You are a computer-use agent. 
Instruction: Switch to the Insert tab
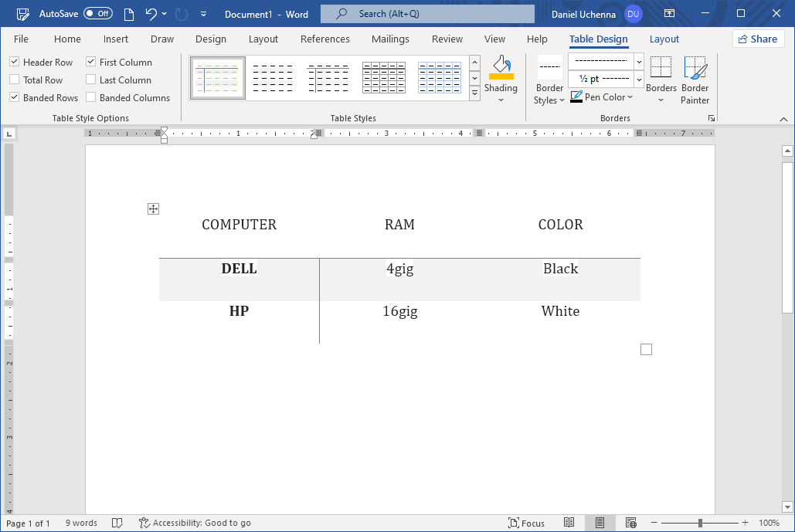[116, 39]
